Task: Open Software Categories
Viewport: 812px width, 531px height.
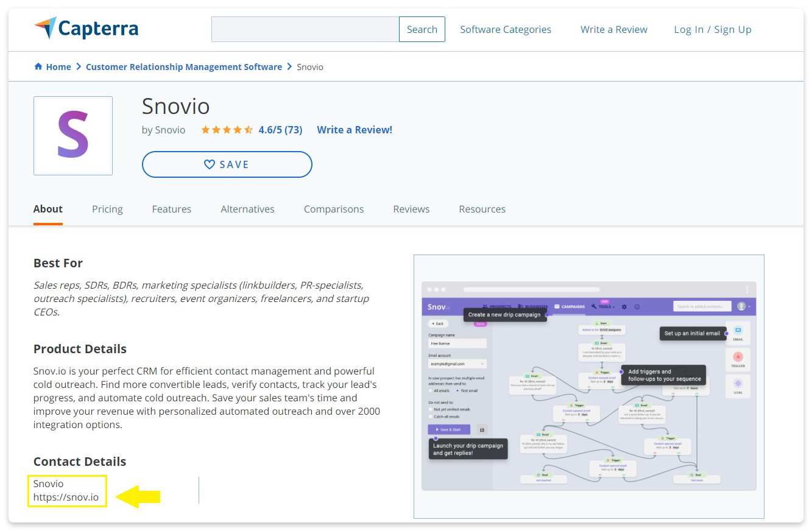Action: (x=506, y=29)
